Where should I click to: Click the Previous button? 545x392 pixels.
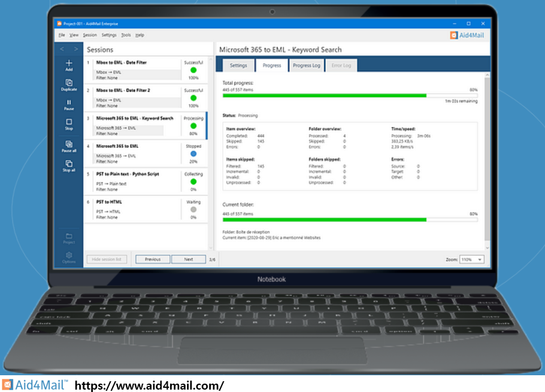tap(153, 260)
